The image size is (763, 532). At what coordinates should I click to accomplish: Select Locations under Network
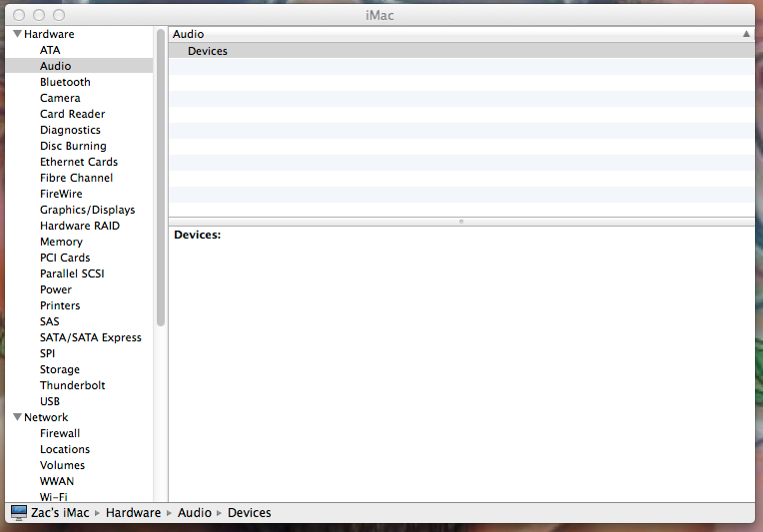[65, 449]
